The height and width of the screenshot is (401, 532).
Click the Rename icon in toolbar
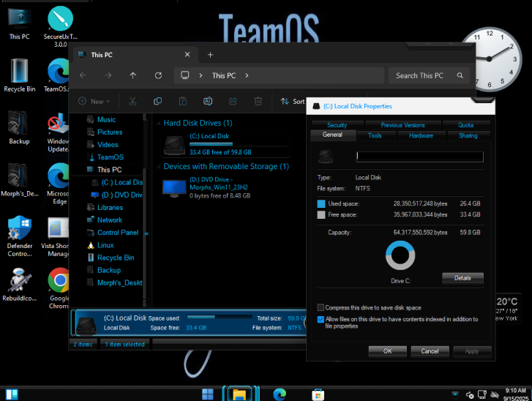click(208, 101)
